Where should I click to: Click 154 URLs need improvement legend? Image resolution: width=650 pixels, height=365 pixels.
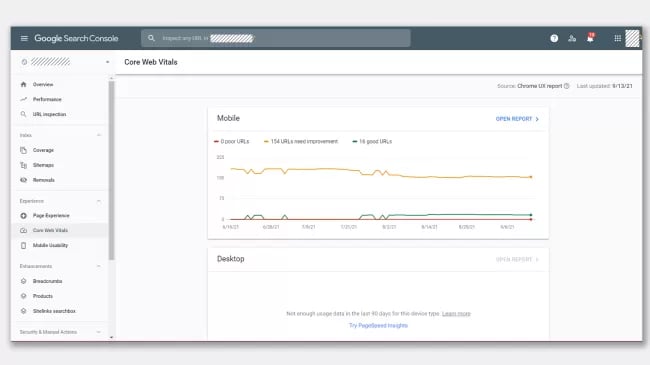pyautogui.click(x=301, y=141)
